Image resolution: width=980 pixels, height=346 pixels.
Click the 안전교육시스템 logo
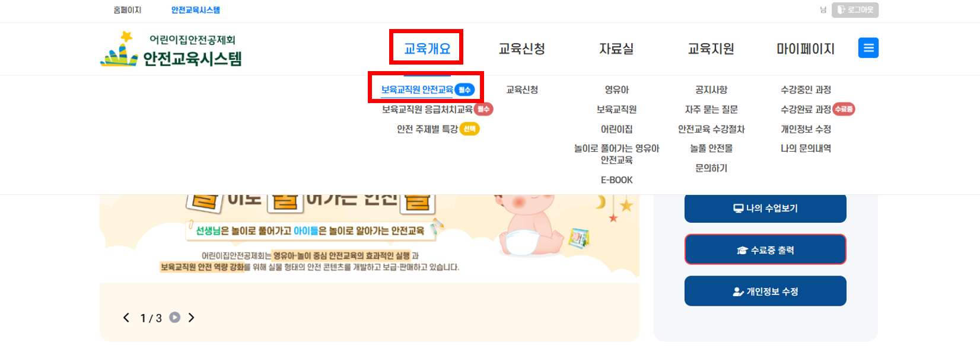[171, 49]
